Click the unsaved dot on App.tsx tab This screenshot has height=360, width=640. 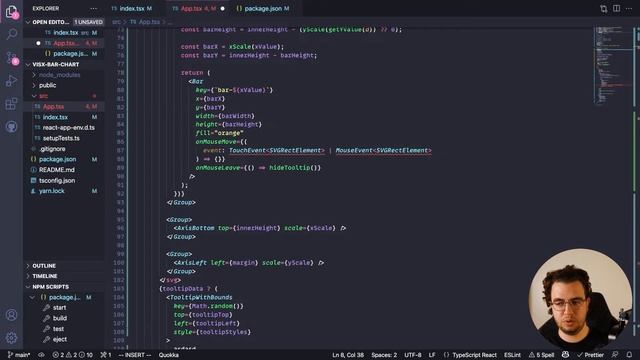pos(222,9)
